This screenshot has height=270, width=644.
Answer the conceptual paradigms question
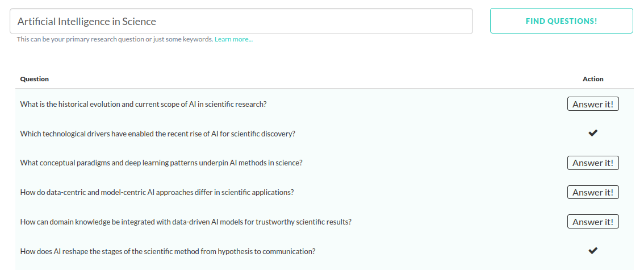point(593,163)
